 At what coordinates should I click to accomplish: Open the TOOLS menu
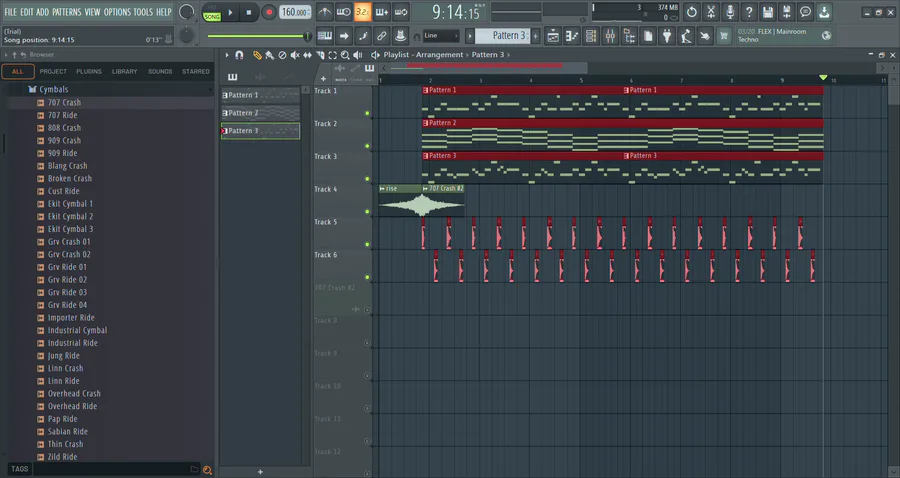[143, 12]
